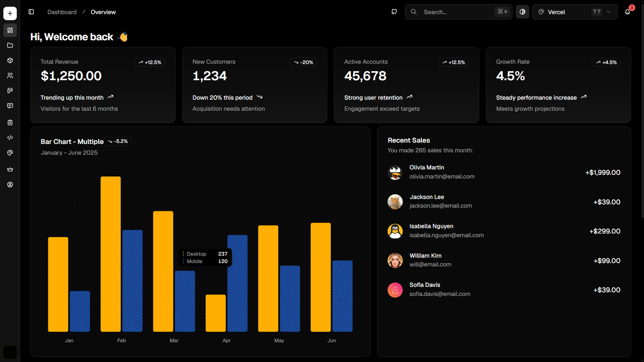This screenshot has height=362, width=644.
Task: Click the 4.5% growth rate value
Action: (510, 76)
